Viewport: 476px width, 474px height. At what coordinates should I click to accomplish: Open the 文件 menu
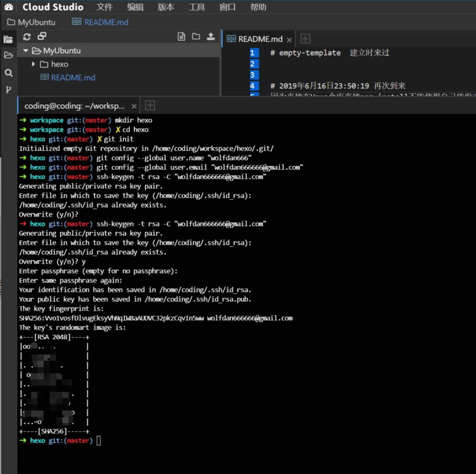104,7
